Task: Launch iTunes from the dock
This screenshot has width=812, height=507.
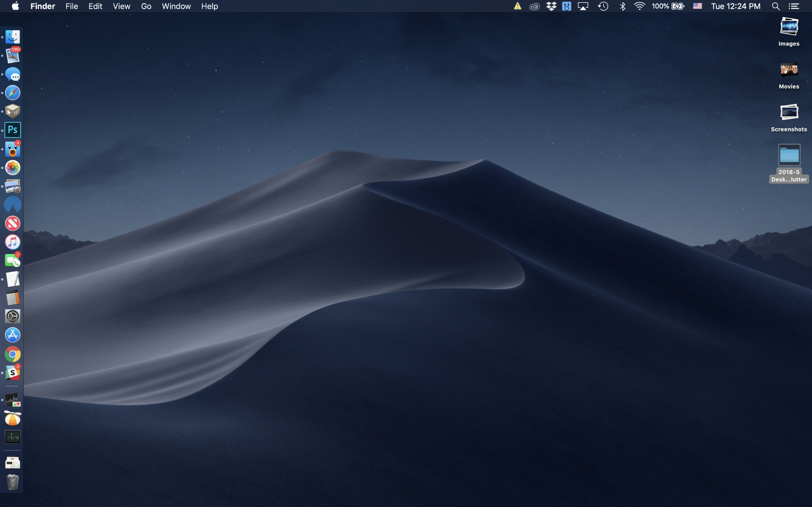Action: tap(13, 242)
